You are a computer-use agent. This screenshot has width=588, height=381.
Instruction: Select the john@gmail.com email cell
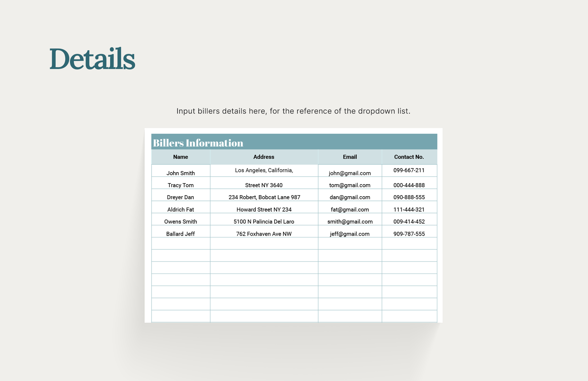(350, 170)
